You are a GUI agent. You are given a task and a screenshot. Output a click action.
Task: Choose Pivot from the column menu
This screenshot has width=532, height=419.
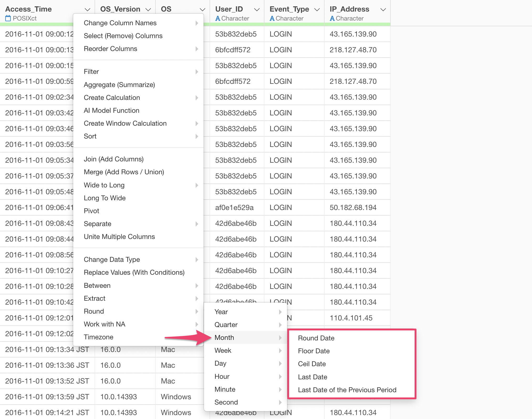coord(91,211)
